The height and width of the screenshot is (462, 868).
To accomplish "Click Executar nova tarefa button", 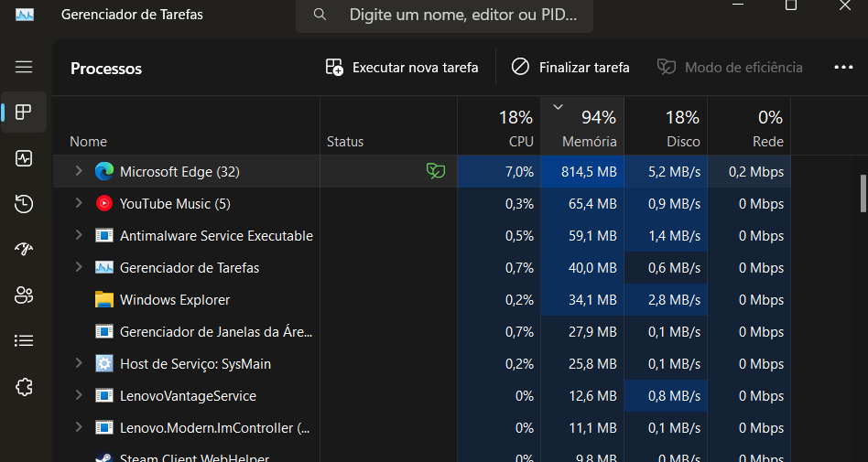I will pos(402,67).
